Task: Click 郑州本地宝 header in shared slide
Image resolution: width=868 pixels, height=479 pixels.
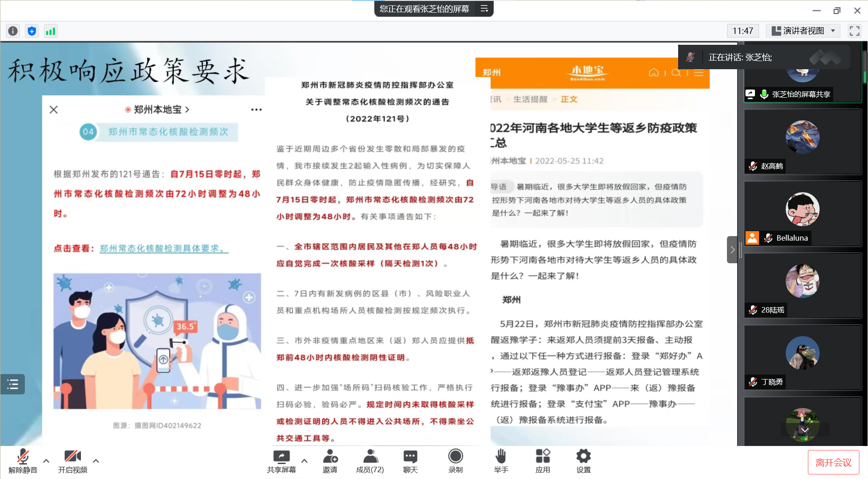Action: click(157, 109)
